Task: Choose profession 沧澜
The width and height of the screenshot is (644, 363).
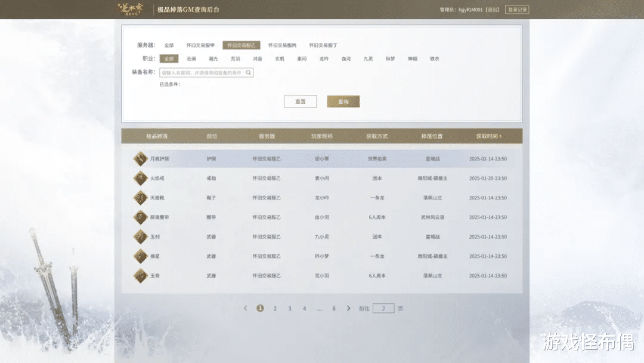Action: (191, 59)
